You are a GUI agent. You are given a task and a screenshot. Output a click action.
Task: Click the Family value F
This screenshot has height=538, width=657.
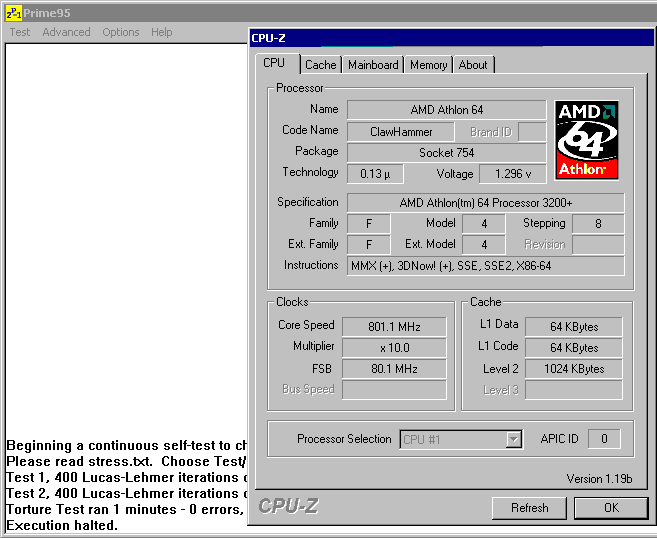[x=369, y=224]
